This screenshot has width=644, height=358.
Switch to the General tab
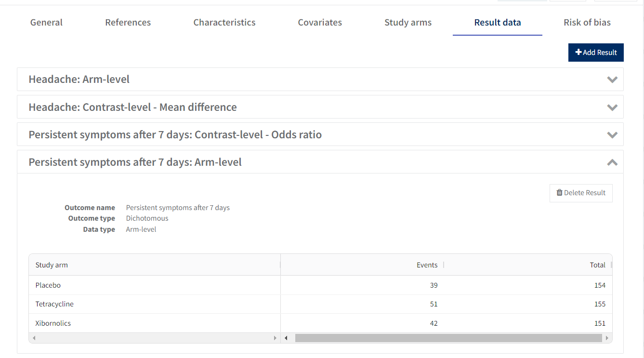click(x=46, y=22)
